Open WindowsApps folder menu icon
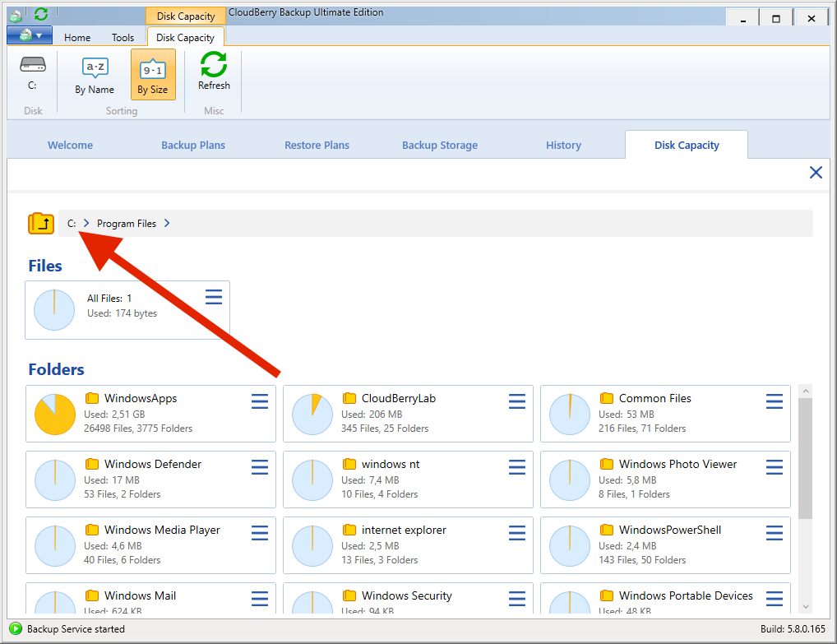This screenshot has width=837, height=644. click(x=260, y=401)
